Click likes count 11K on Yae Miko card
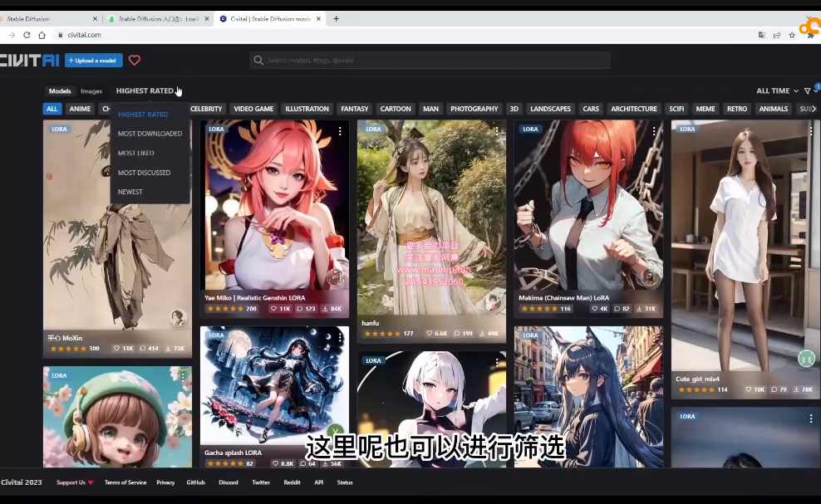Viewport: 821px width, 504px height. [280, 309]
